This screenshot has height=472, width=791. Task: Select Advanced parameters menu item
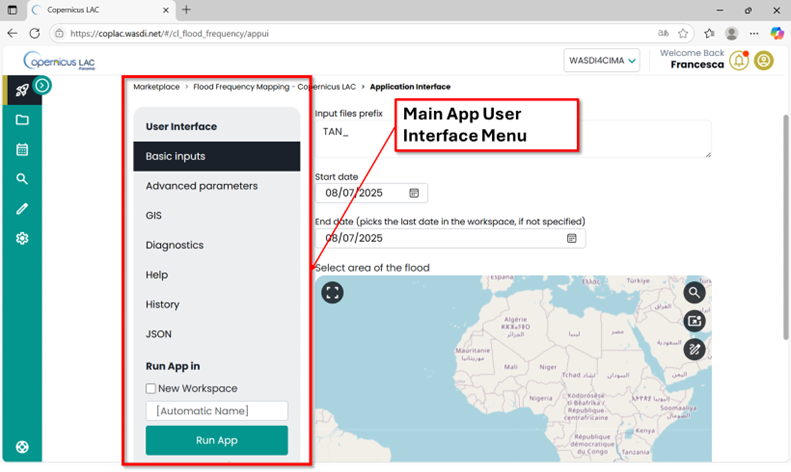pyautogui.click(x=216, y=186)
